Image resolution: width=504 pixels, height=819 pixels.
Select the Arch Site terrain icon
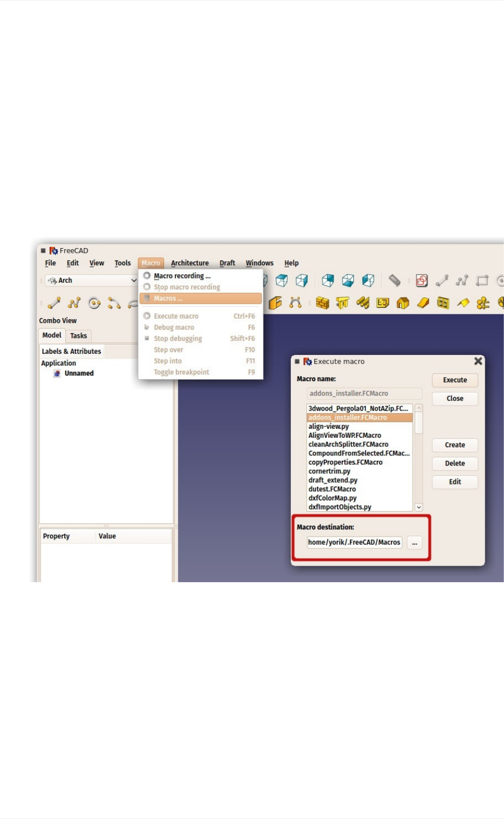(x=423, y=303)
